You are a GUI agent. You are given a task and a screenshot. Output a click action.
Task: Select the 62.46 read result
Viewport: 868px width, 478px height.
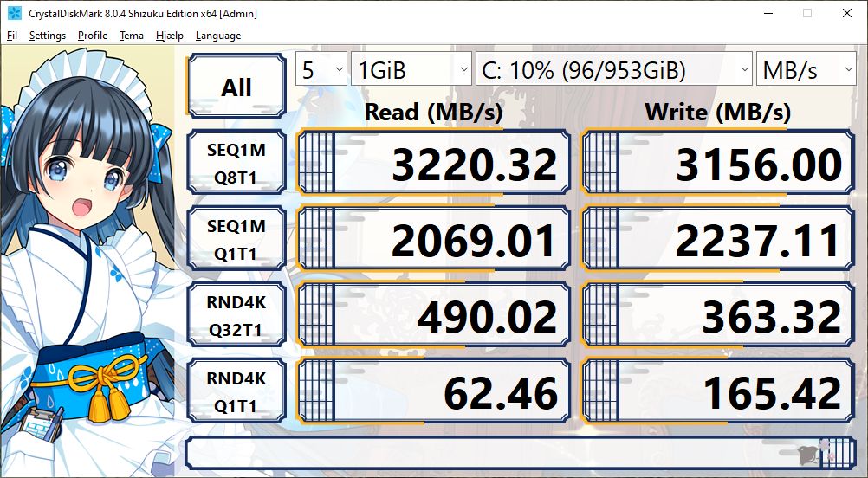433,392
